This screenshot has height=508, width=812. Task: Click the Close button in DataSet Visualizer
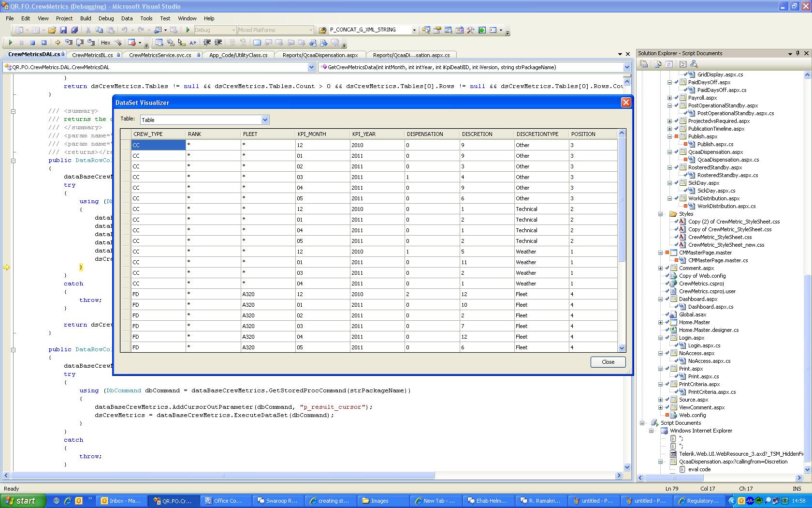pos(608,362)
